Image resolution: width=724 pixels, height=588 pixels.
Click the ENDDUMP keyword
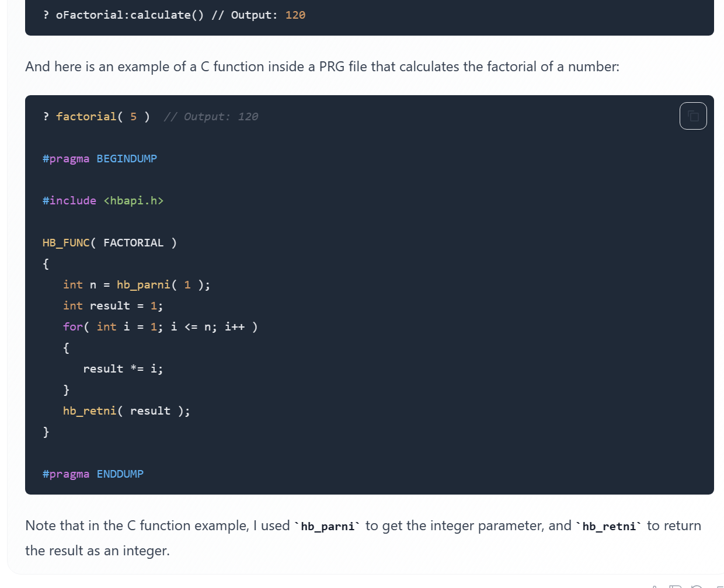120,474
